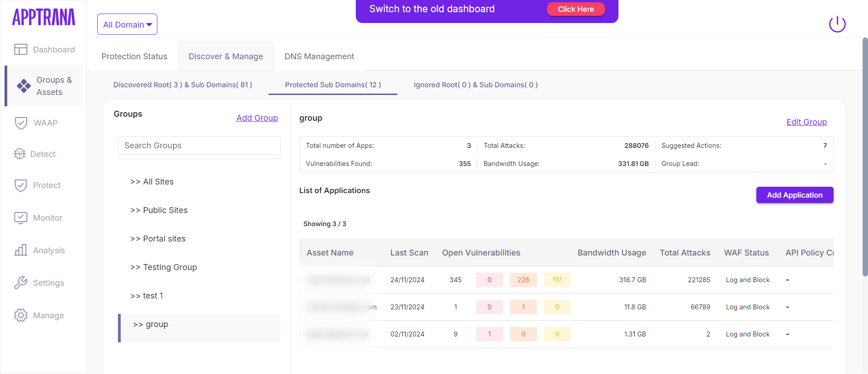
Task: Open the All Domain dropdown
Action: (x=127, y=24)
